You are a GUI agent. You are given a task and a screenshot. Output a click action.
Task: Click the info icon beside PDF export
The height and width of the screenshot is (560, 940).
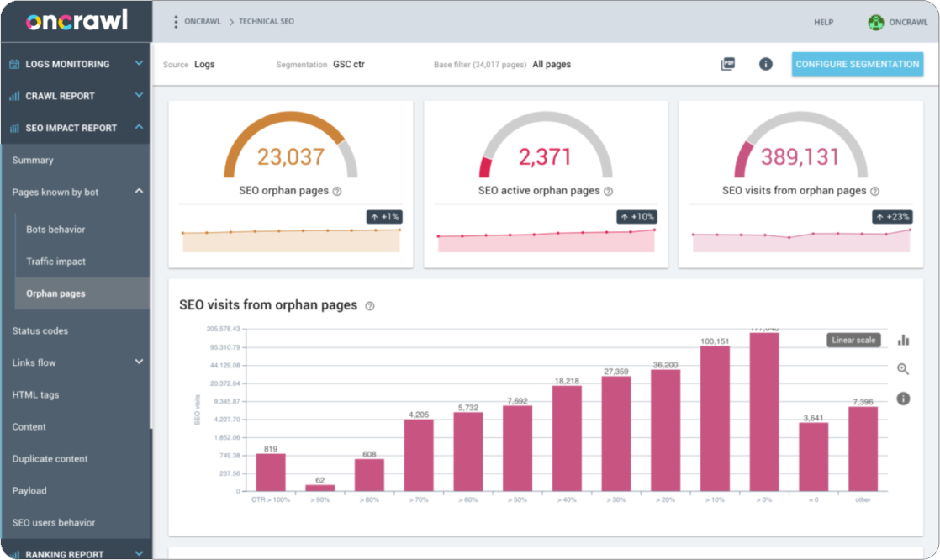765,64
